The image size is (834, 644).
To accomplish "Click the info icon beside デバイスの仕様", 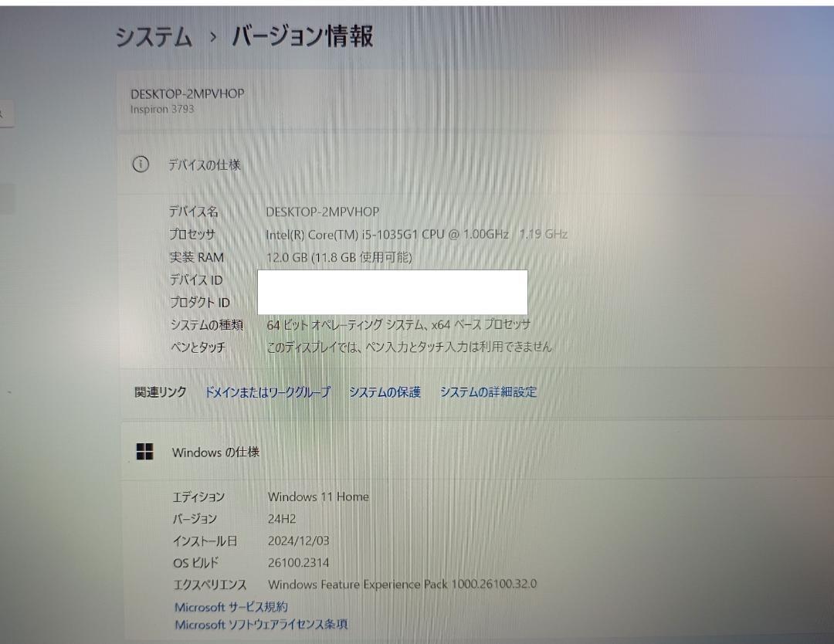I will coord(141,164).
